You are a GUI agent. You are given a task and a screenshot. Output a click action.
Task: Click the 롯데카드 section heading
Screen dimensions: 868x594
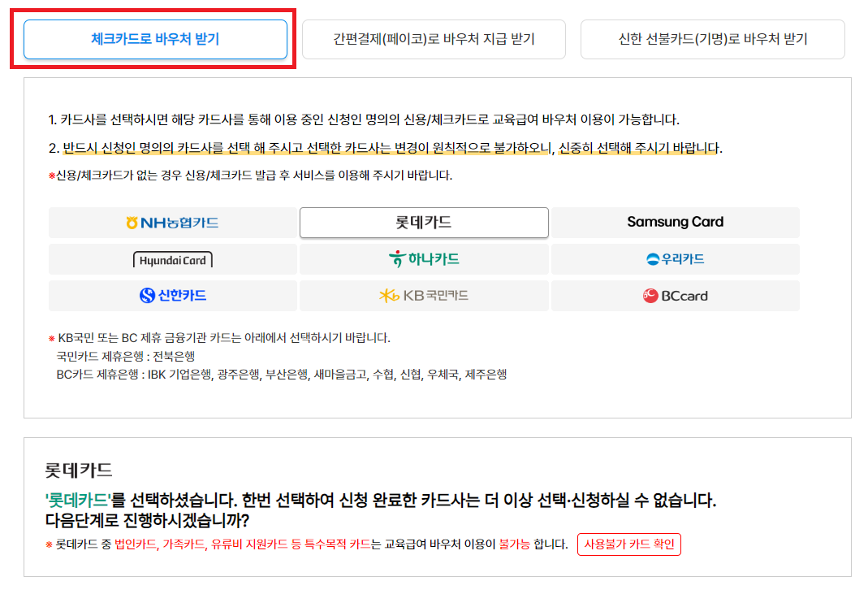tap(79, 470)
